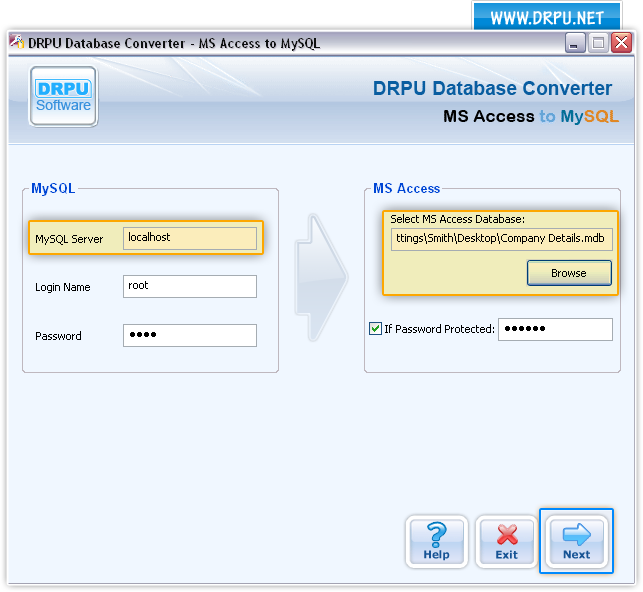Viewport: 643px width, 592px height.
Task: Click the title bar application icon
Action: (16, 42)
